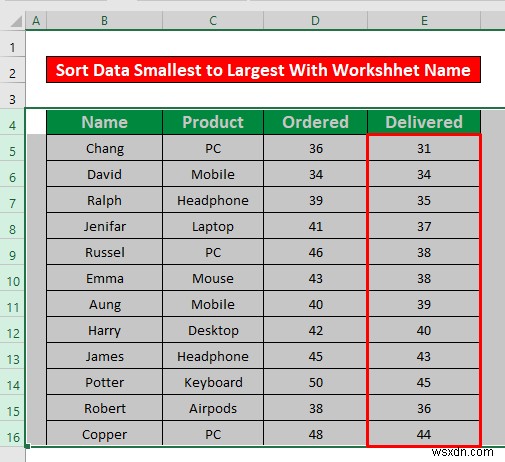The image size is (505, 462).
Task: Select the cell containing Jenifar
Action: [x=105, y=226]
